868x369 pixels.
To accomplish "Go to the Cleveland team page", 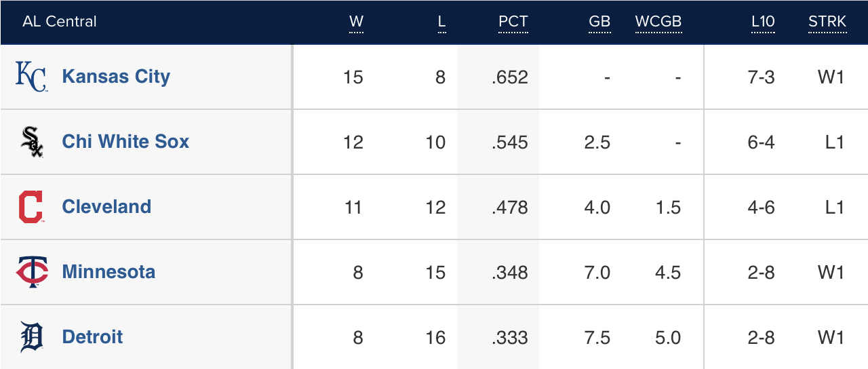I will coord(106,207).
